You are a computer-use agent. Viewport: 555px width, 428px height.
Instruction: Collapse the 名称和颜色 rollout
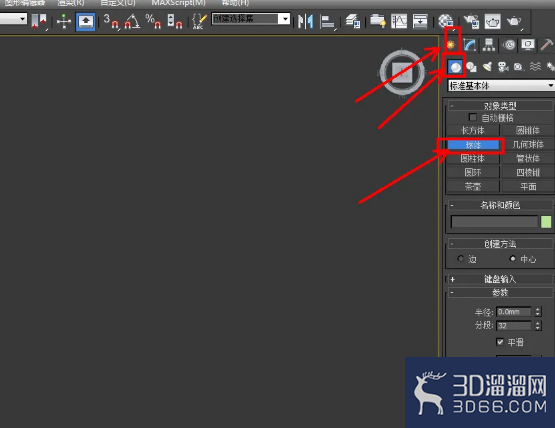pos(500,205)
